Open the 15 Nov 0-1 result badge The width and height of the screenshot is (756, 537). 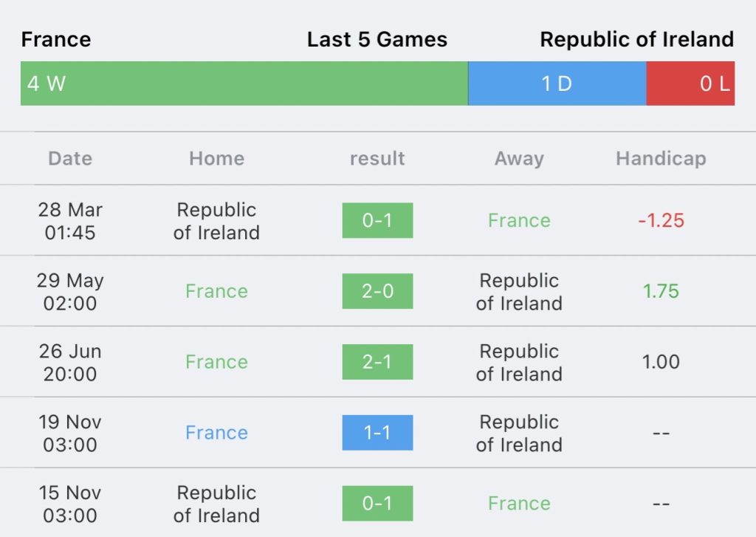point(377,503)
